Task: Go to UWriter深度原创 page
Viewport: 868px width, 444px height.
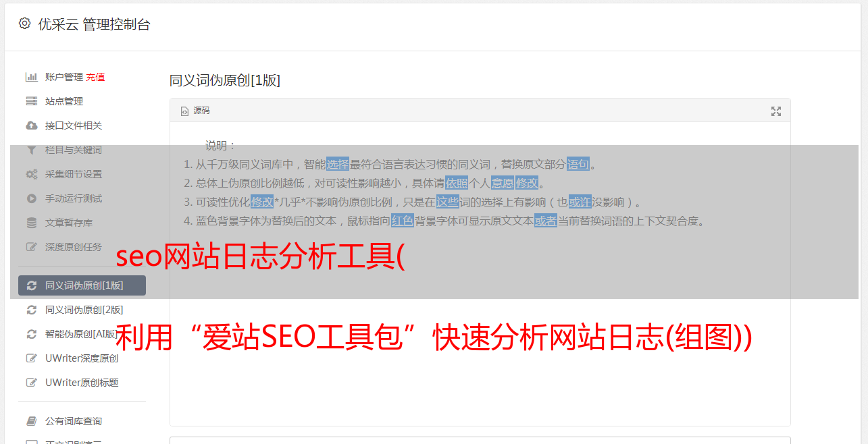Action: pyautogui.click(x=82, y=358)
